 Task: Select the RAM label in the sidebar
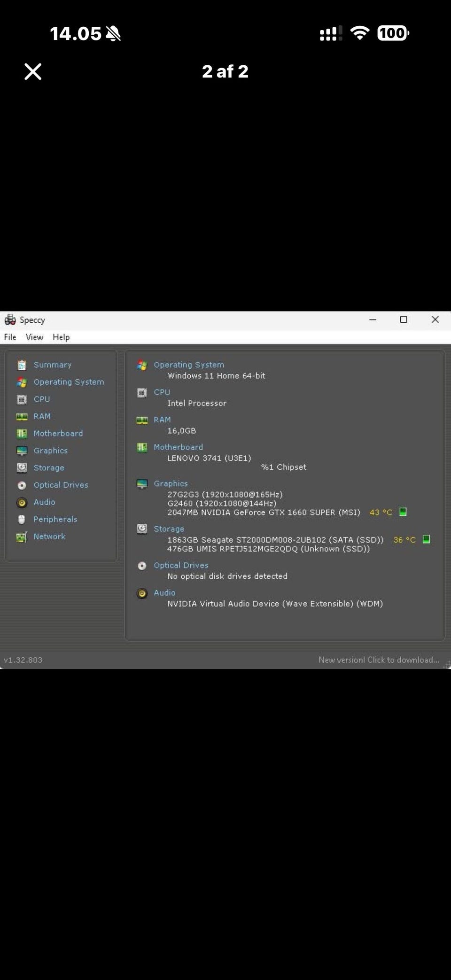[42, 417]
